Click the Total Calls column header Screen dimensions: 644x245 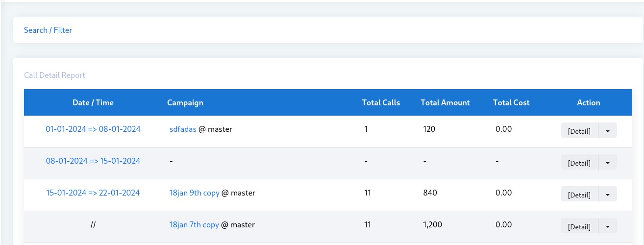381,102
